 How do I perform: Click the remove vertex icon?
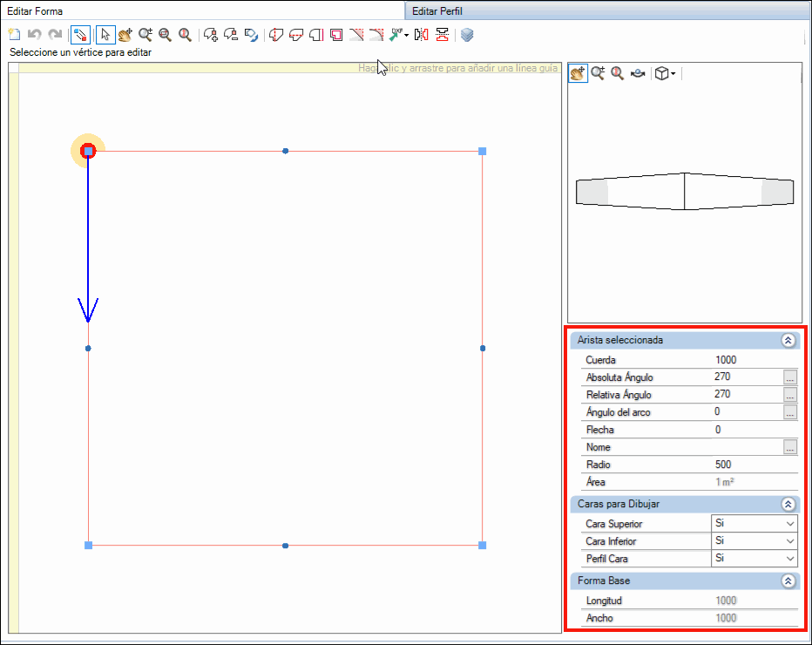[231, 35]
